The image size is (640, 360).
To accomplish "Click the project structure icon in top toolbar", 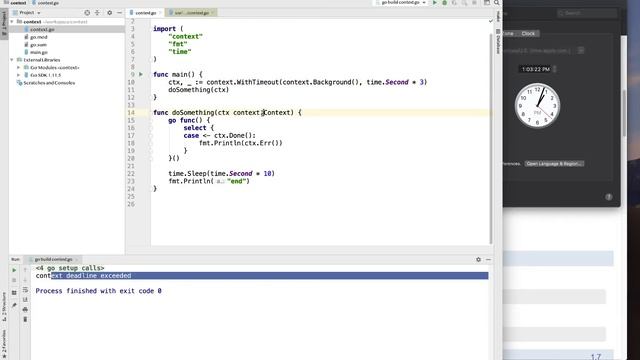I will point(487,2).
